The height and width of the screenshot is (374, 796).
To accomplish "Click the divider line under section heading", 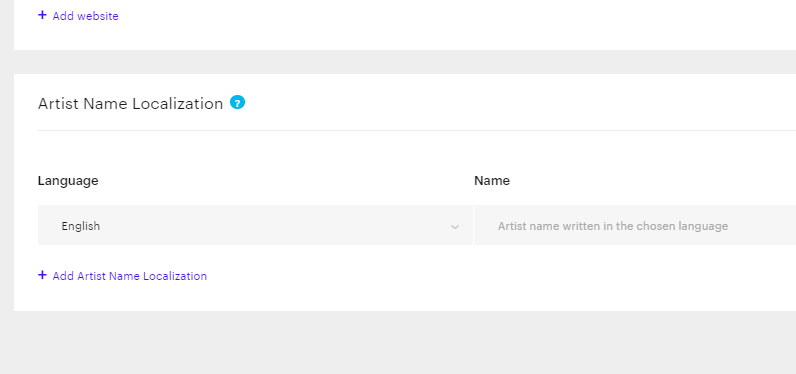I will point(417,130).
